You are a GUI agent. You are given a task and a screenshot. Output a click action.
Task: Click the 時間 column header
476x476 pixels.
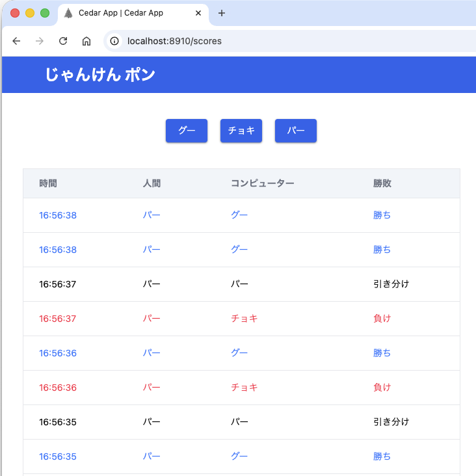click(x=48, y=184)
